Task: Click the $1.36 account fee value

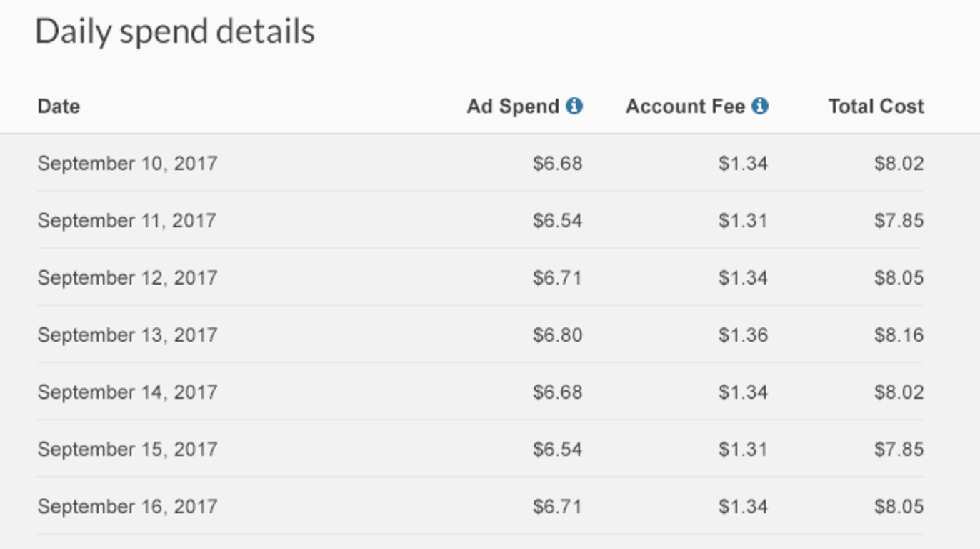Action: tap(744, 335)
